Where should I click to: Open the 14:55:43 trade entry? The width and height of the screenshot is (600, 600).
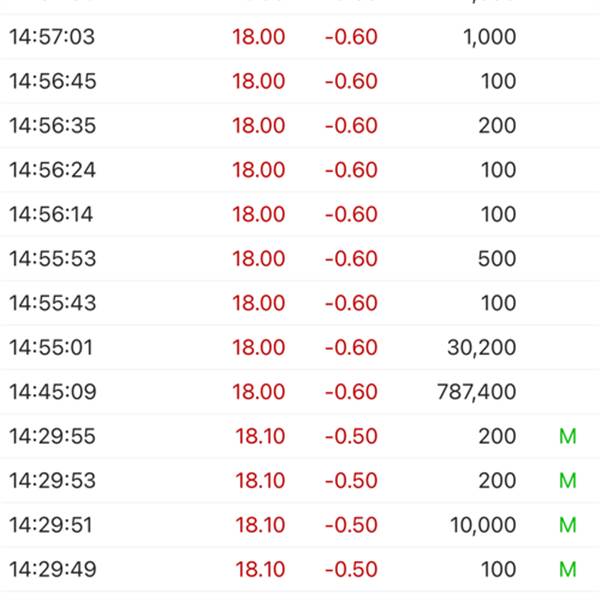(300, 303)
